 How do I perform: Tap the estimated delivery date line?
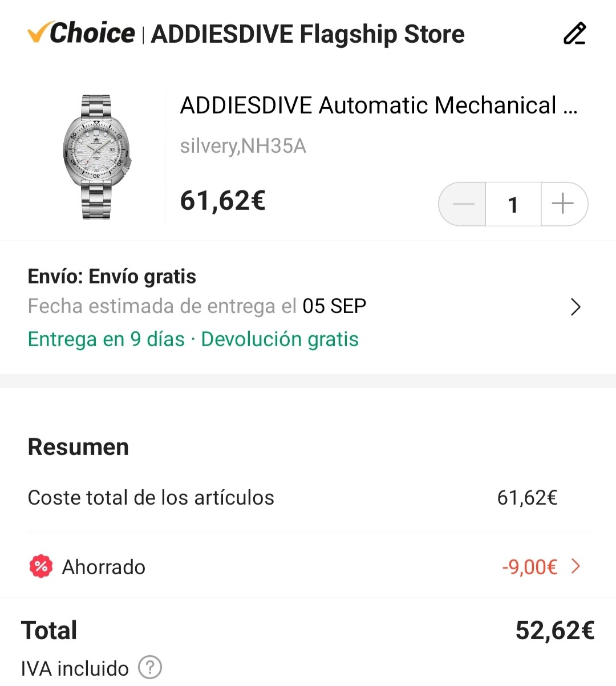[x=197, y=306]
